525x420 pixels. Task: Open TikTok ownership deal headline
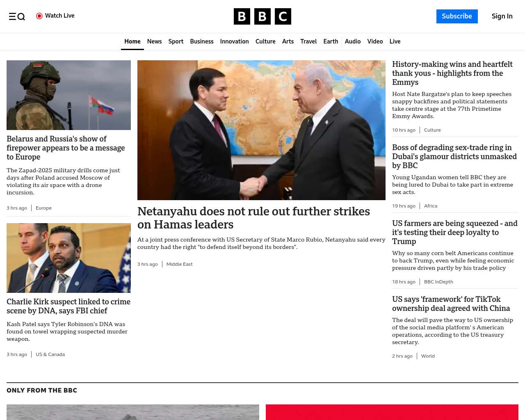pyautogui.click(x=451, y=304)
